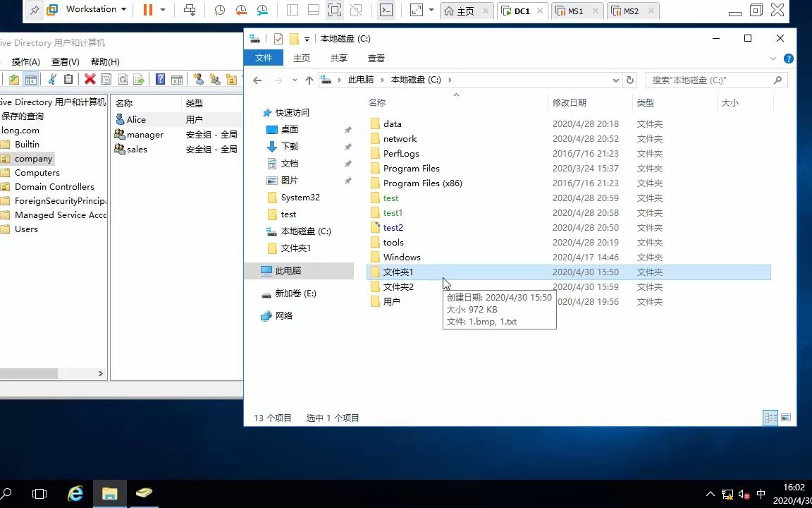Screen dimensions: 812x508
Task: Sort files by the 类型 column header
Action: click(645, 102)
